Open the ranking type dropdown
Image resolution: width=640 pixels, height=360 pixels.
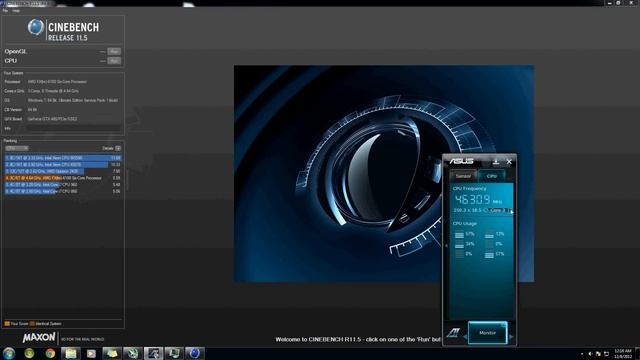click(x=17, y=148)
